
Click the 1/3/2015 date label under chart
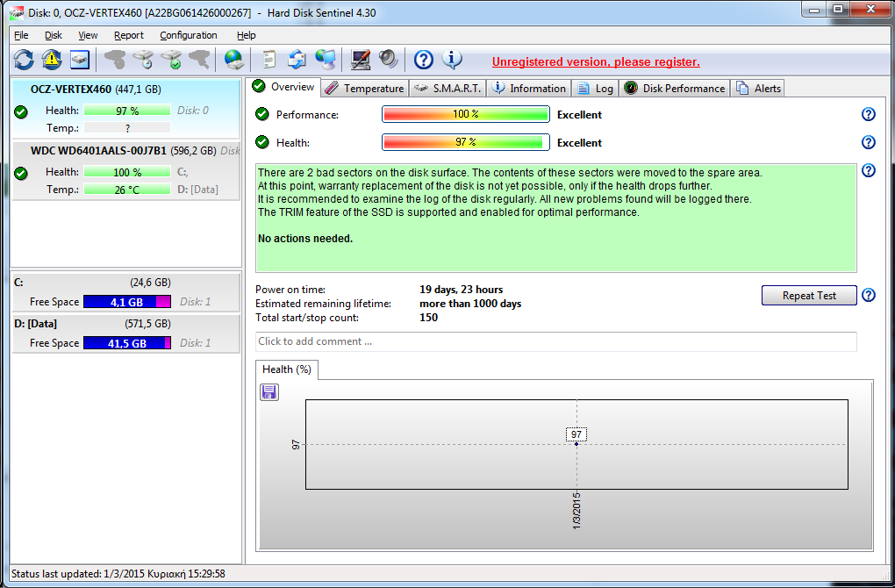576,510
